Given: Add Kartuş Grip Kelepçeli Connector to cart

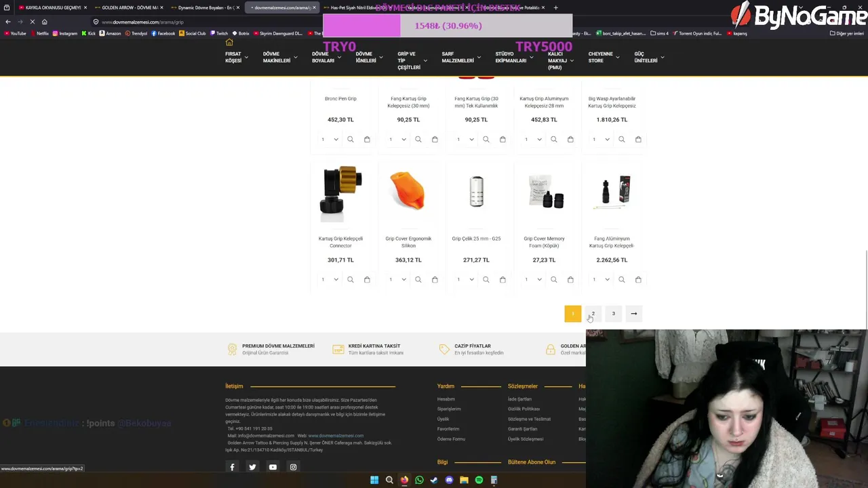Looking at the screenshot, I should point(367,279).
